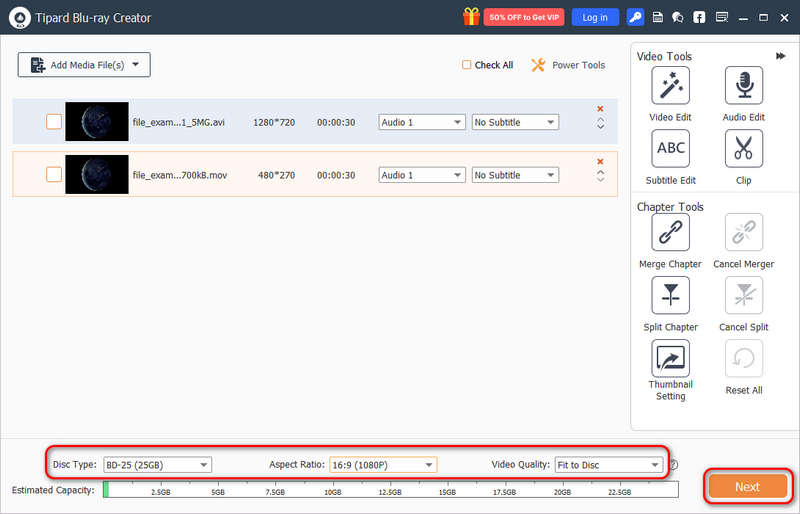
Task: Click the reorder arrows on the .mov row
Action: point(601,176)
